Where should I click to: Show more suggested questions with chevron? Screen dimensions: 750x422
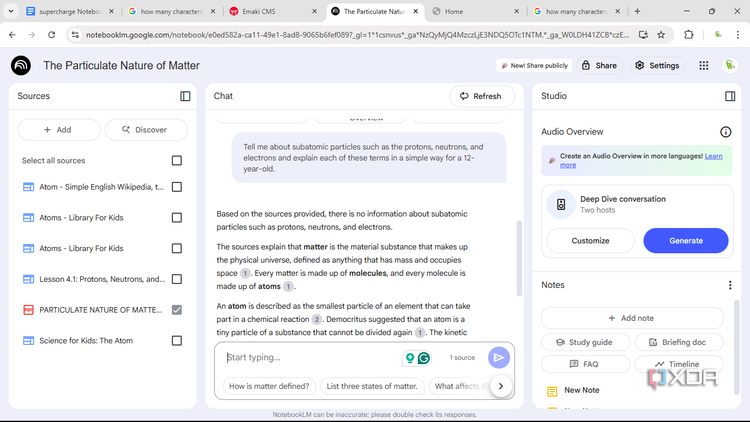click(501, 386)
